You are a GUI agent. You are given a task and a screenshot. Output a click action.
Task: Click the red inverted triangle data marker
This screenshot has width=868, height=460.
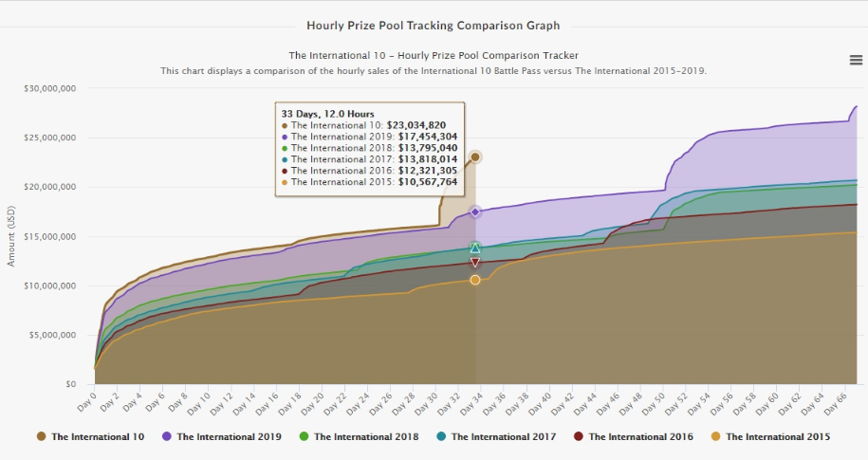(475, 263)
